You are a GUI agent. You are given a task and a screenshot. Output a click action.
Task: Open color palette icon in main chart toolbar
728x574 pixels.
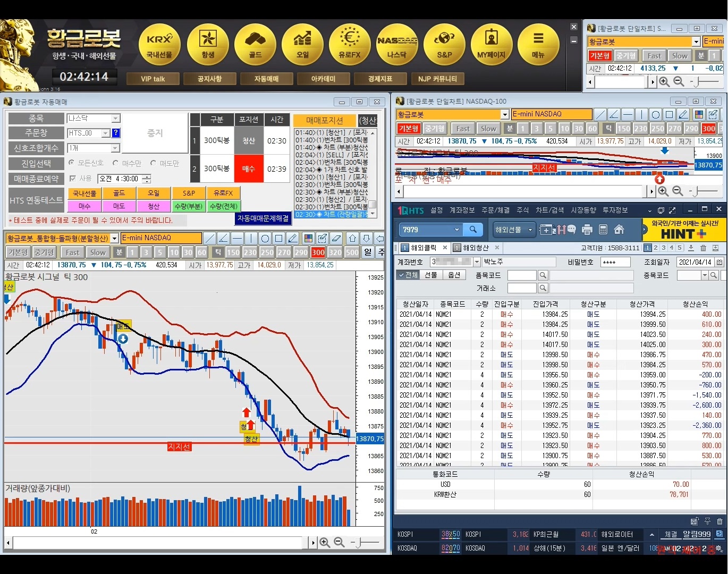(308, 238)
